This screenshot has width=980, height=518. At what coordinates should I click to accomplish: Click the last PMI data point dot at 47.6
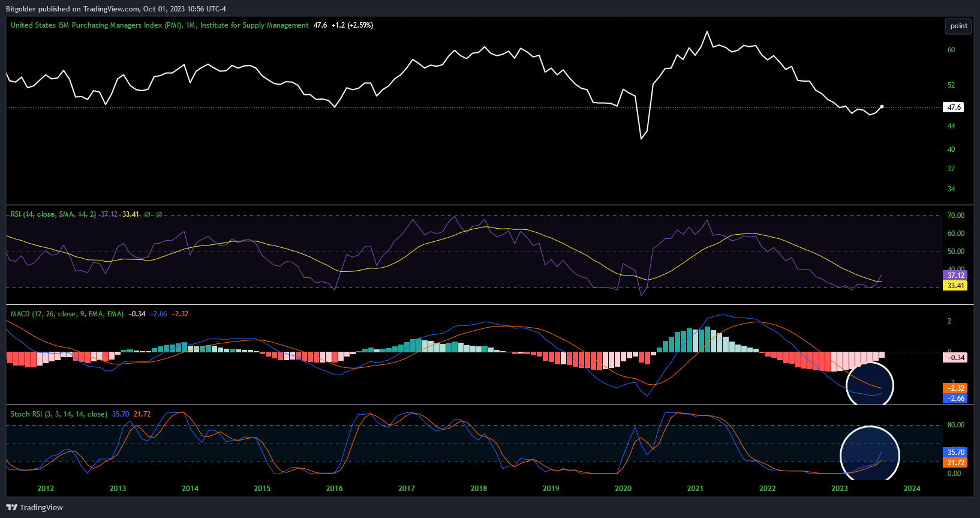click(x=882, y=107)
